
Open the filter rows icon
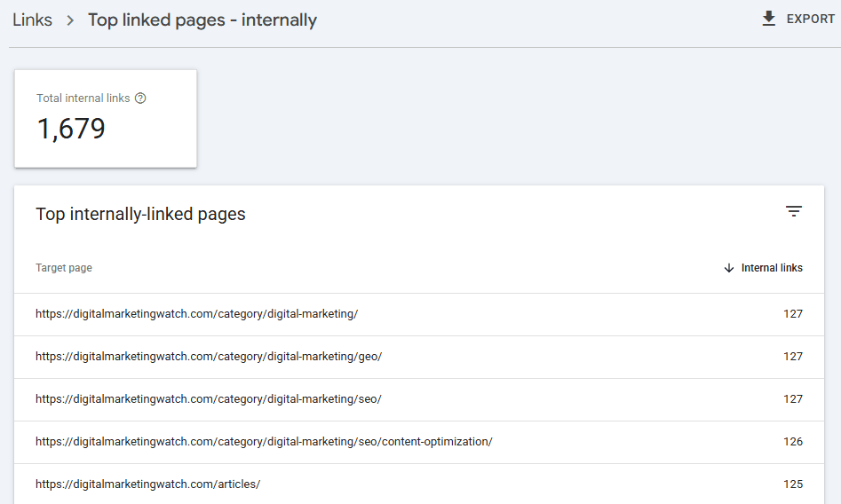coord(794,211)
